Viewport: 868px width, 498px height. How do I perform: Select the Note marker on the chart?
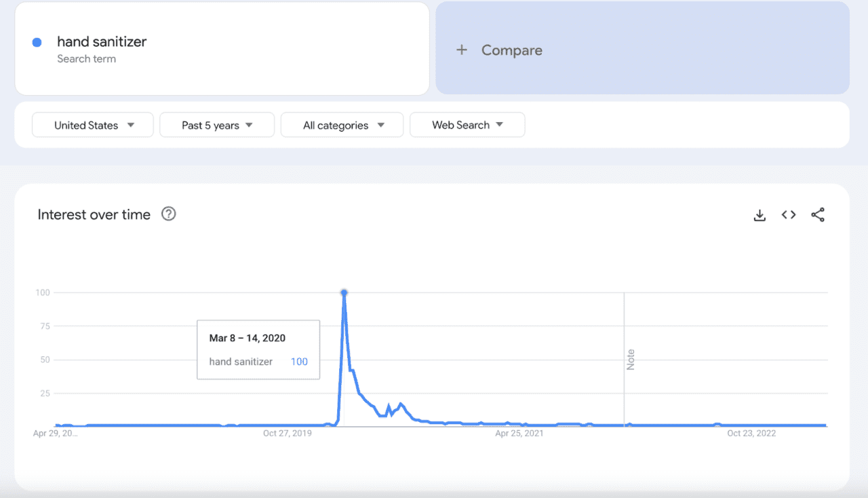pyautogui.click(x=631, y=360)
